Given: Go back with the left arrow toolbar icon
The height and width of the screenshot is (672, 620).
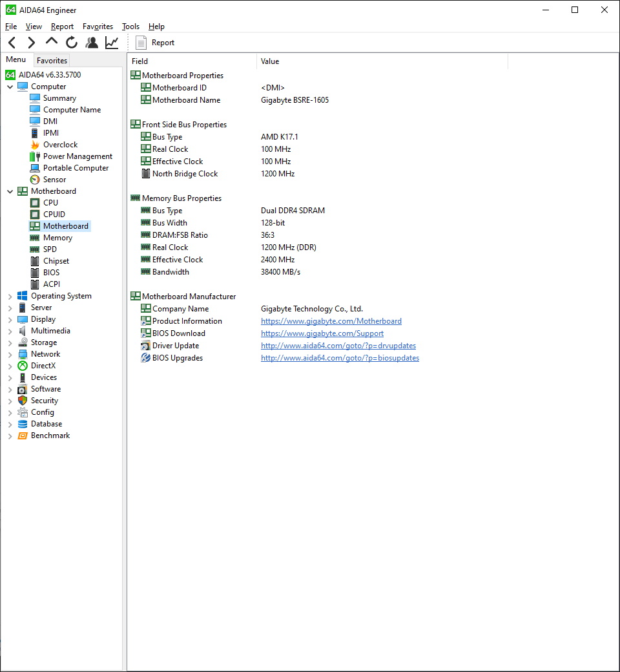Looking at the screenshot, I should (12, 43).
